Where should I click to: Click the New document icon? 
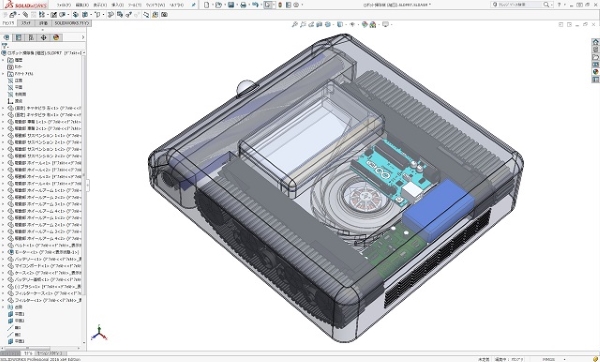pos(207,5)
